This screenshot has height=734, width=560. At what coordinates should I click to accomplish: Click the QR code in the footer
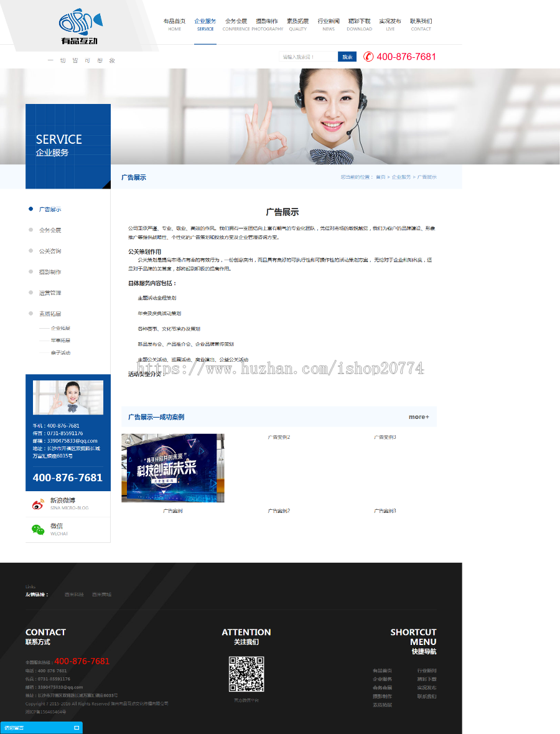[x=246, y=674]
